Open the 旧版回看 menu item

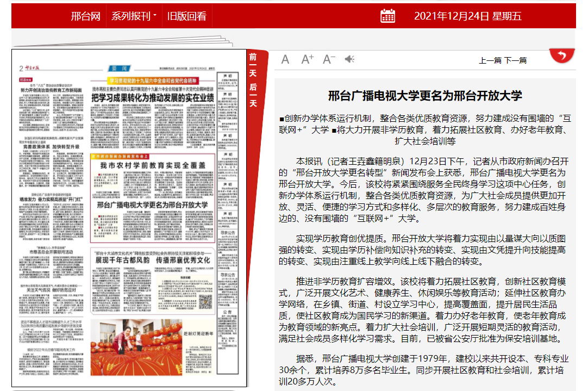[x=187, y=16]
